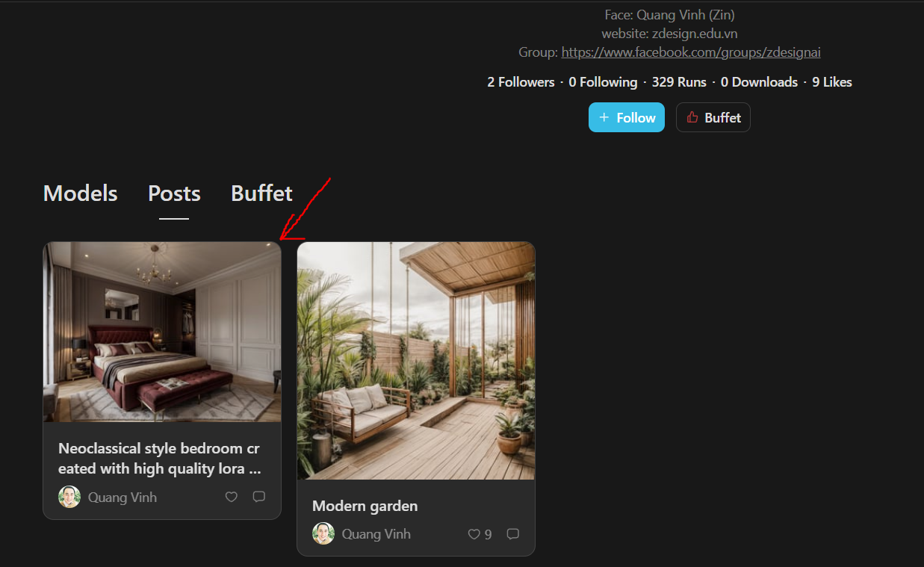924x567 pixels.
Task: Open the Neoclassical bedroom image thumbnail
Action: point(162,332)
